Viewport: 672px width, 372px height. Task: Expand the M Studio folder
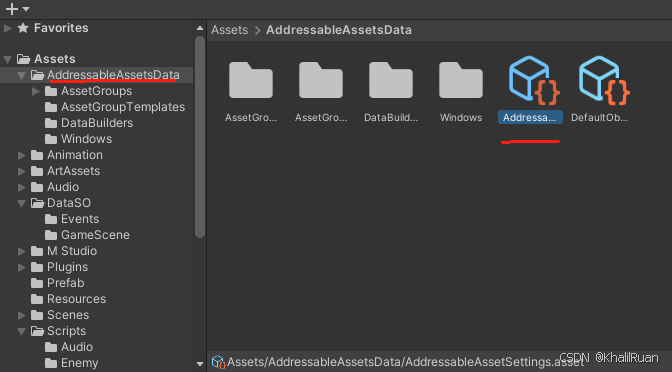21,251
